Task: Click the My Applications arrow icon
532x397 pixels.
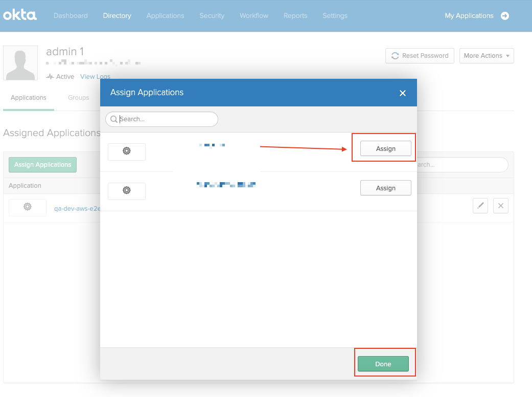Action: click(505, 16)
